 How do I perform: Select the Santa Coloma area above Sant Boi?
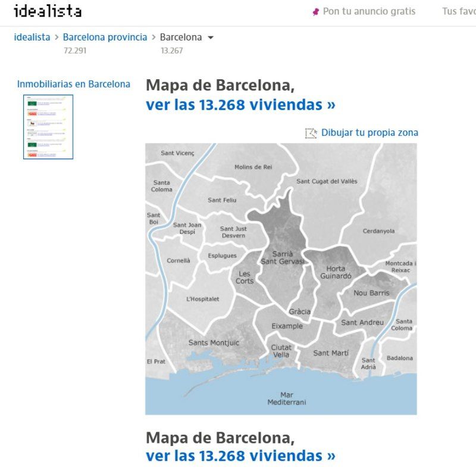coord(161,186)
